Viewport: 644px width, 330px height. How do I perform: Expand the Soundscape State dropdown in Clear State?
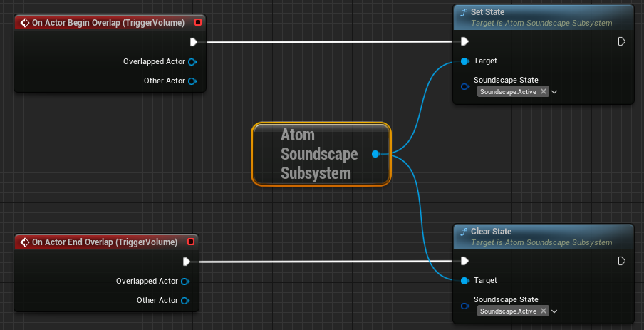554,311
